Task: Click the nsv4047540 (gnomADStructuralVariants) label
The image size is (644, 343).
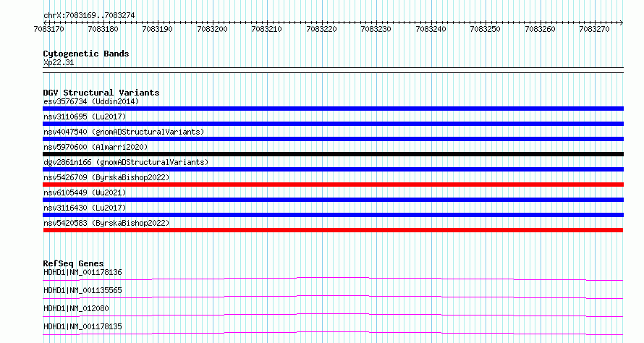Action: pos(124,132)
